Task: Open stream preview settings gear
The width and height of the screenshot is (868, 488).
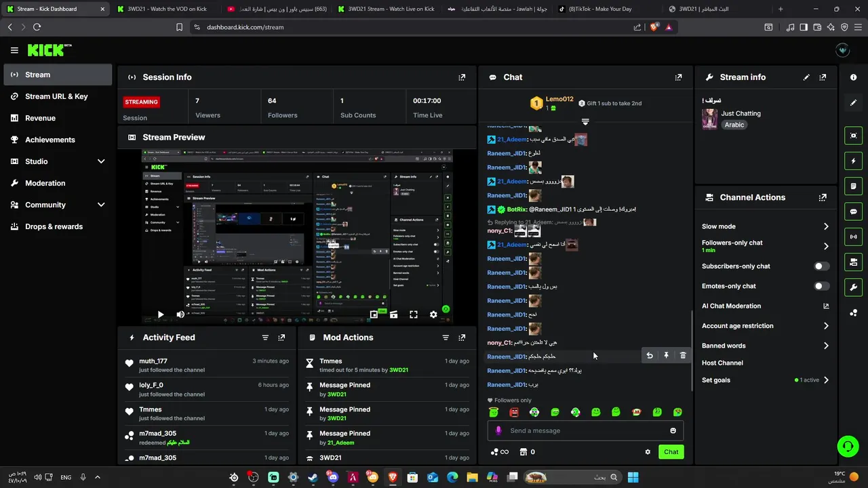Action: pos(433,314)
